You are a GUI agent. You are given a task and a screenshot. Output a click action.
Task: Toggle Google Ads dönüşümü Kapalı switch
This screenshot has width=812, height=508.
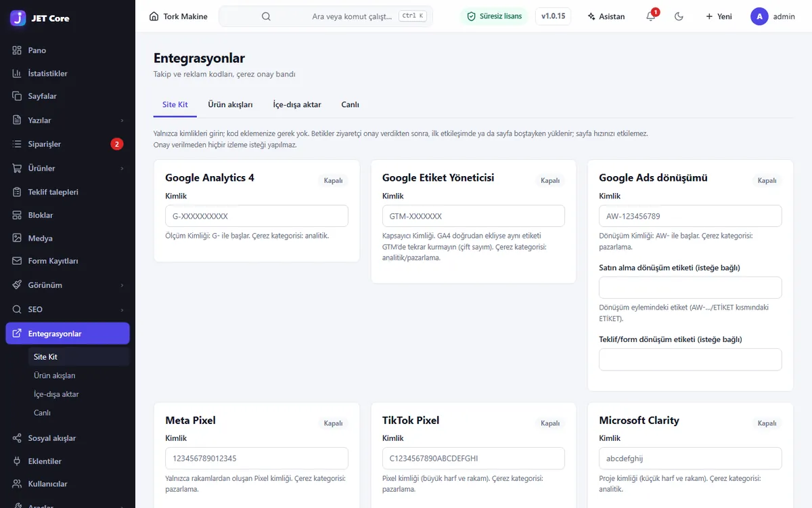767,180
